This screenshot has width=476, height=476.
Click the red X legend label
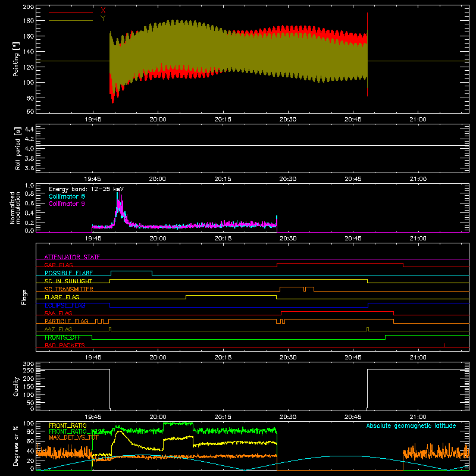(103, 11)
